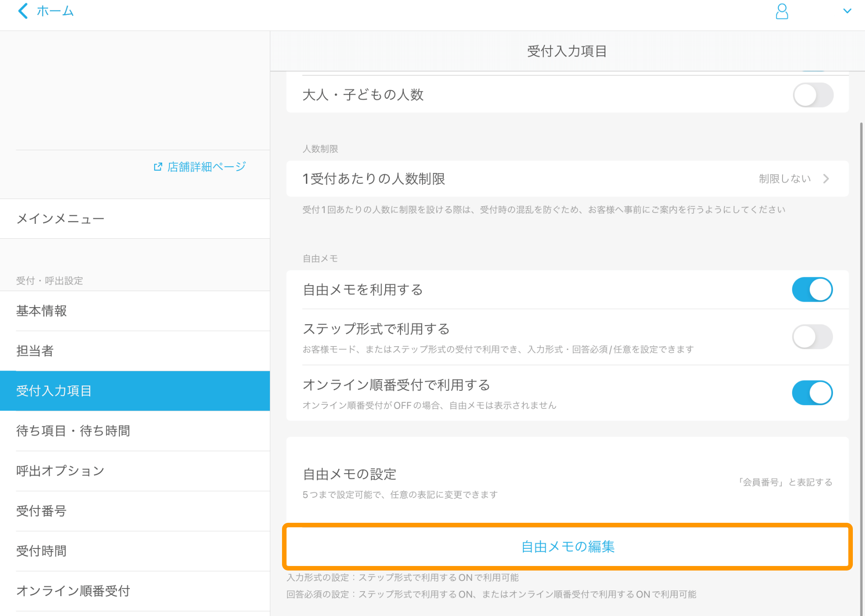
Task: Click the 人数制限 section label
Action: point(320,149)
